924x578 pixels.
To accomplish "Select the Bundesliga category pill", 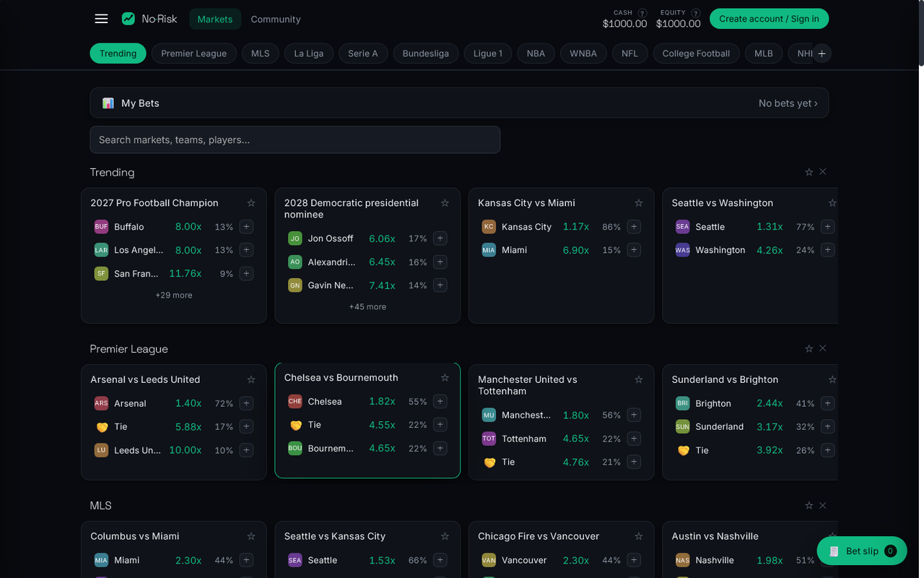I will coord(426,53).
